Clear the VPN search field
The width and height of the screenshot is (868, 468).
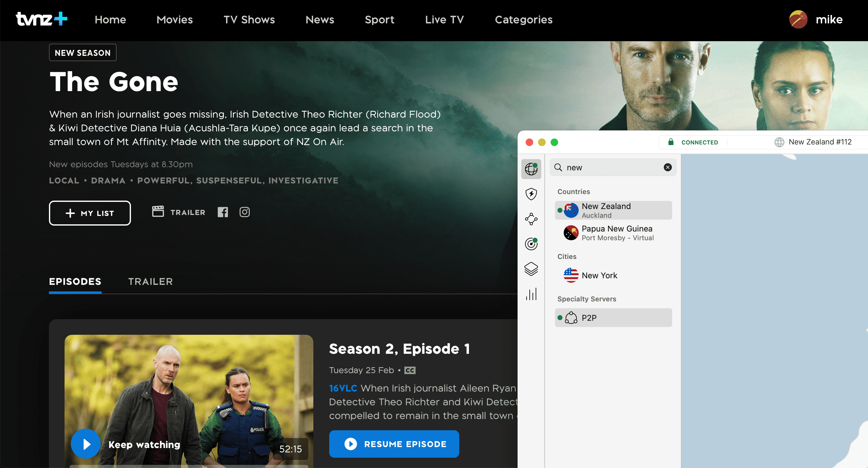click(x=668, y=167)
